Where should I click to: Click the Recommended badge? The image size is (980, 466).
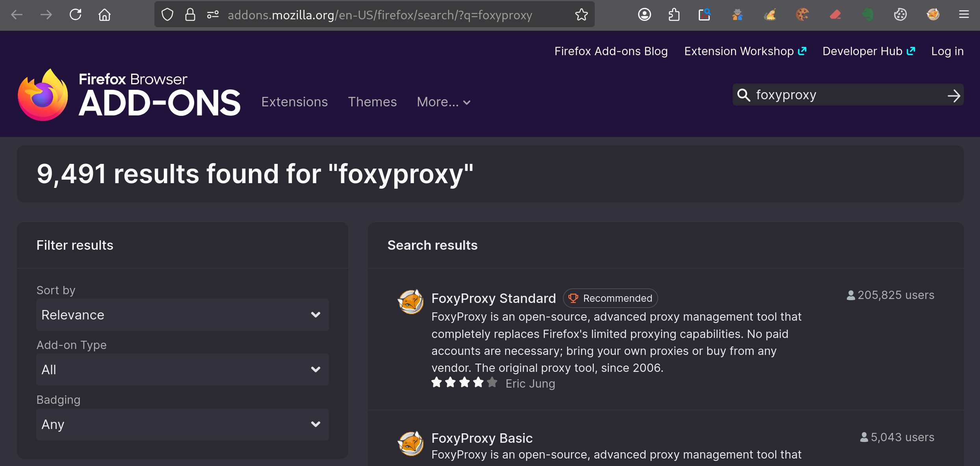[611, 298]
